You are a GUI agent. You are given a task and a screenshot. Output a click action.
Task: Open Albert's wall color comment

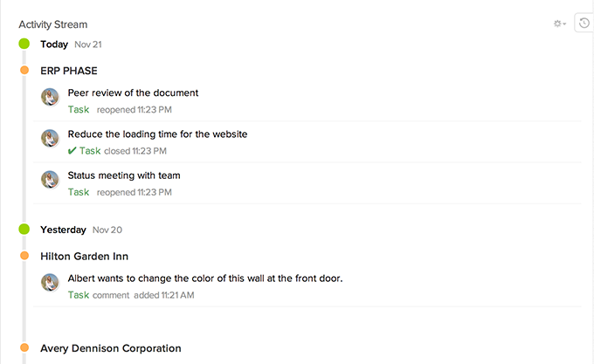tap(204, 278)
